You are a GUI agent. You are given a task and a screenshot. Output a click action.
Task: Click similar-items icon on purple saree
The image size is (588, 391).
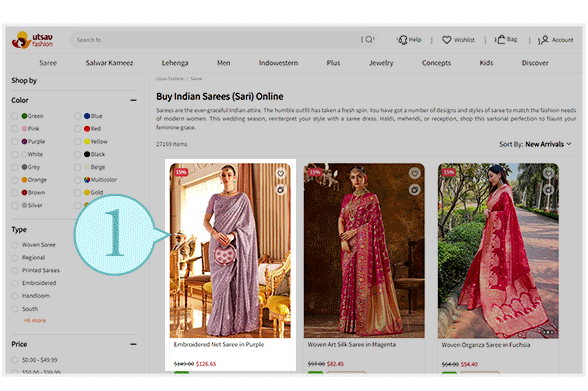click(x=280, y=190)
